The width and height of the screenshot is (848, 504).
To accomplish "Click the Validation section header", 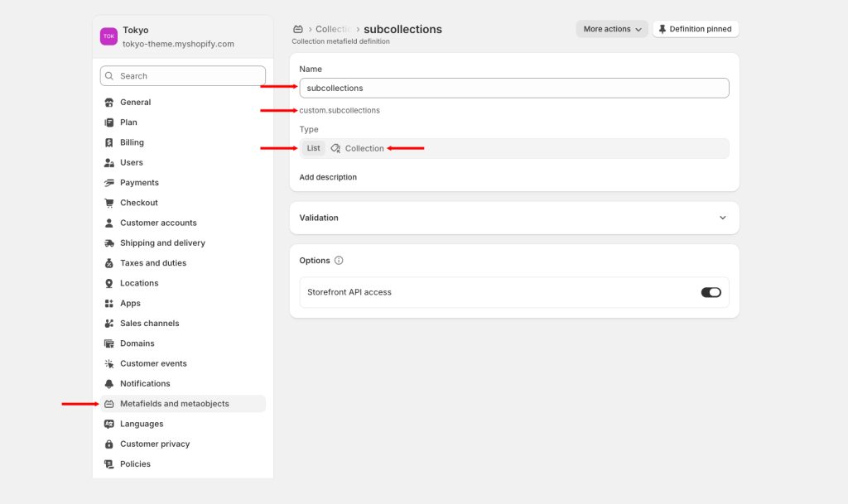I will [513, 218].
